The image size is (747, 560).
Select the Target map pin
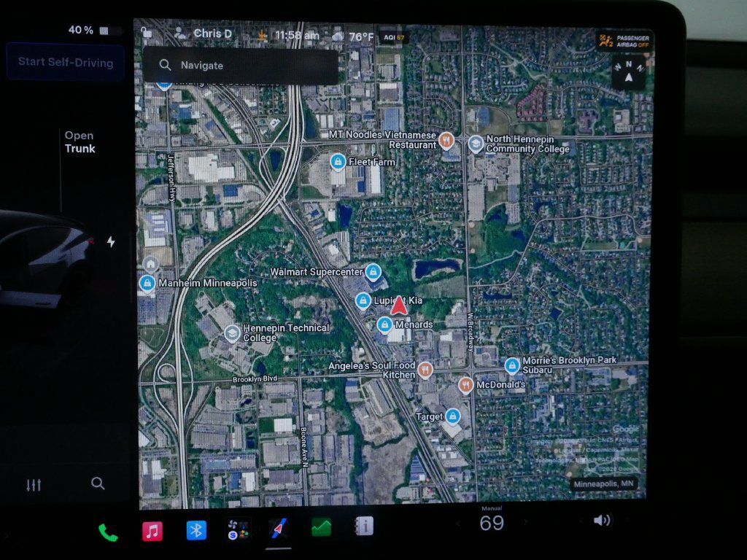(x=452, y=416)
